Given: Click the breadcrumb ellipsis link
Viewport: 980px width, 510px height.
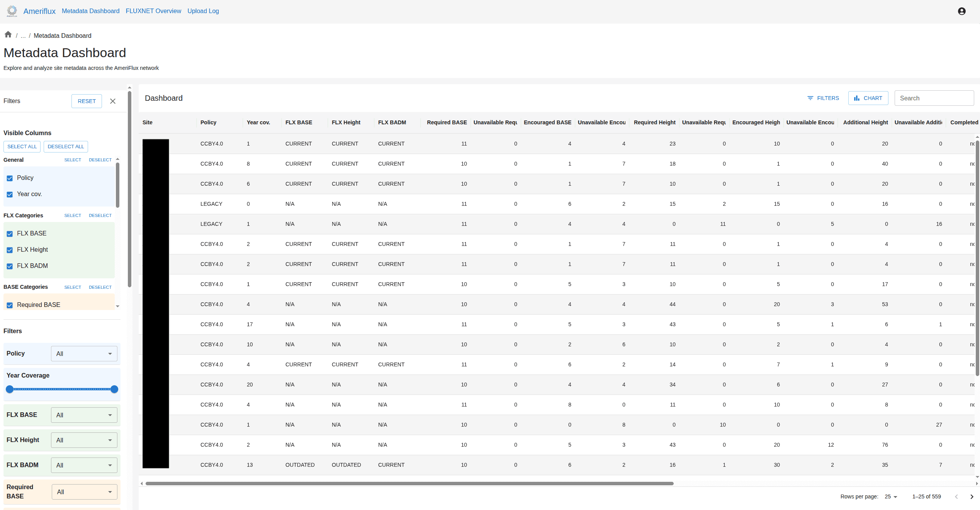Looking at the screenshot, I should (23, 36).
